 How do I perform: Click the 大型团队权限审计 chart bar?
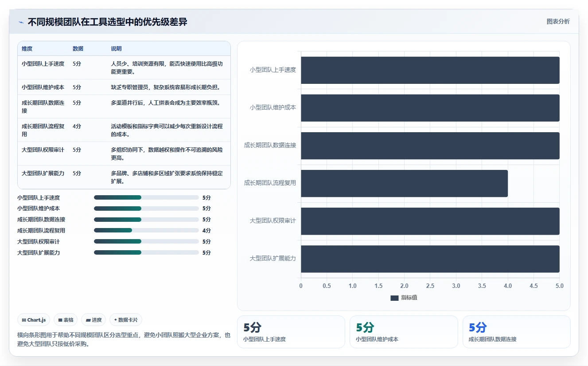coord(430,221)
